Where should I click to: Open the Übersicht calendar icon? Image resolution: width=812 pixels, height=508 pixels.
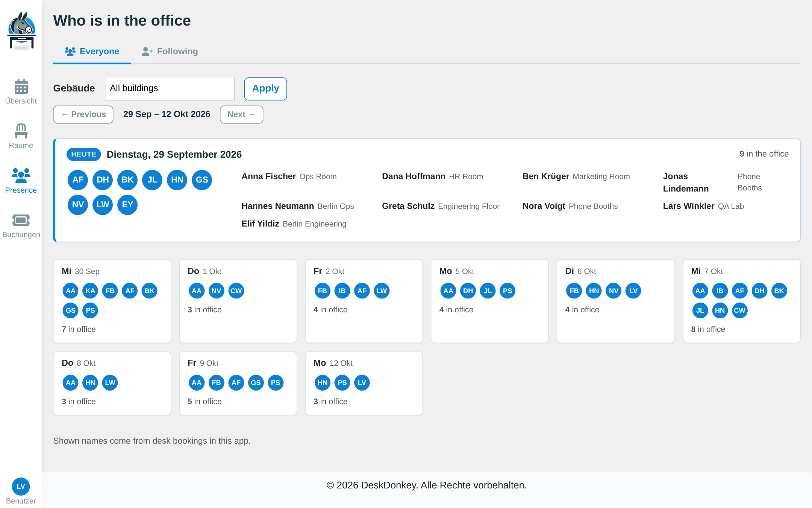pos(21,87)
